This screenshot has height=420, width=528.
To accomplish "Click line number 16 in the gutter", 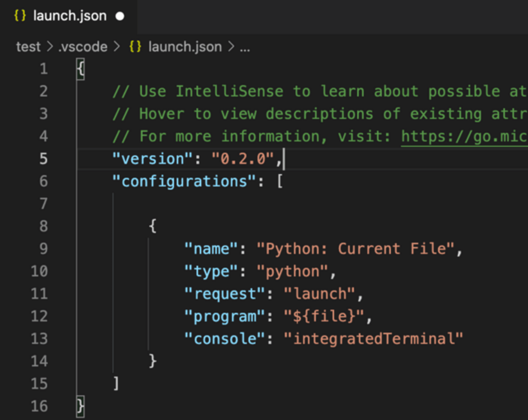I will (x=39, y=406).
